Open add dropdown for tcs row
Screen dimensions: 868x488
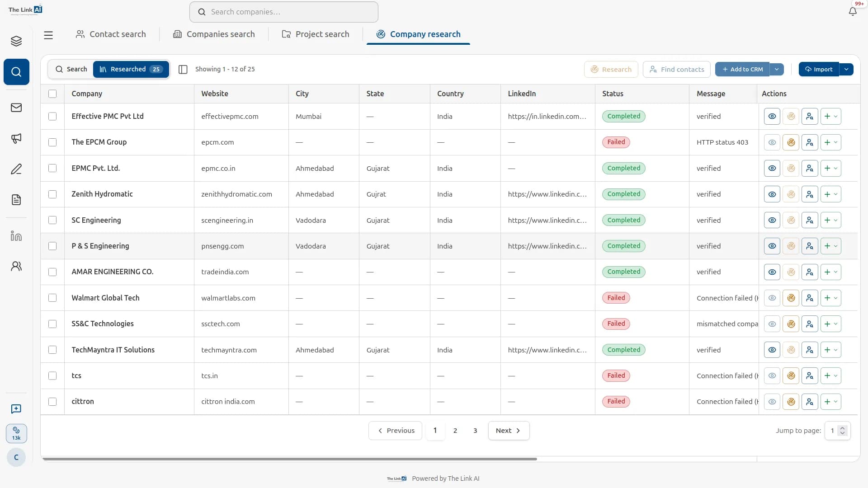pyautogui.click(x=831, y=376)
